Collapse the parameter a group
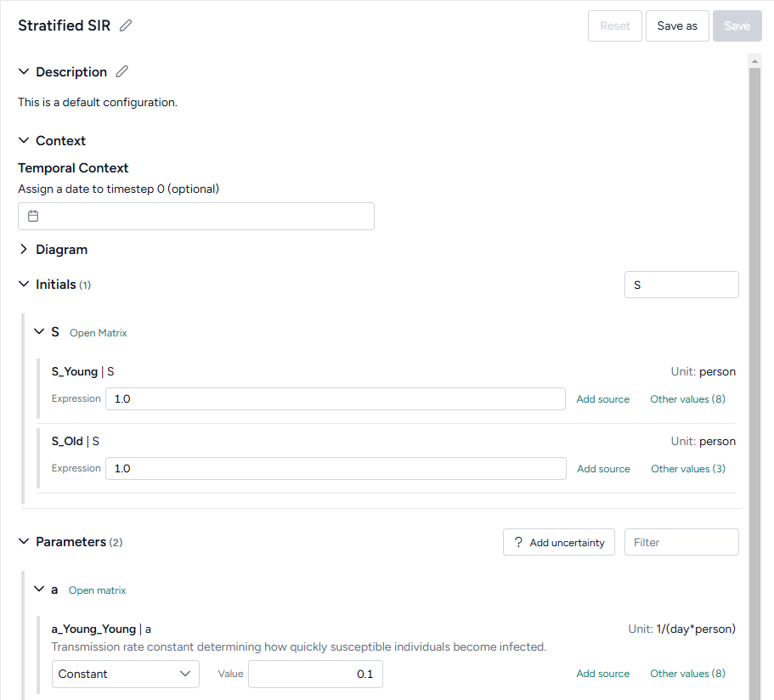 [x=39, y=590]
